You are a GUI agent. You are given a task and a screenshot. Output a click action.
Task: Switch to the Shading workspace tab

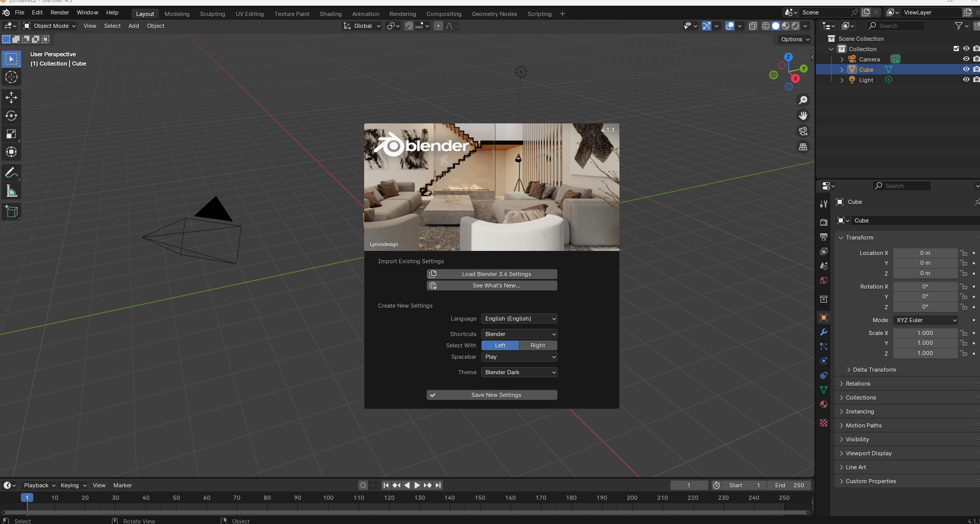coord(331,14)
